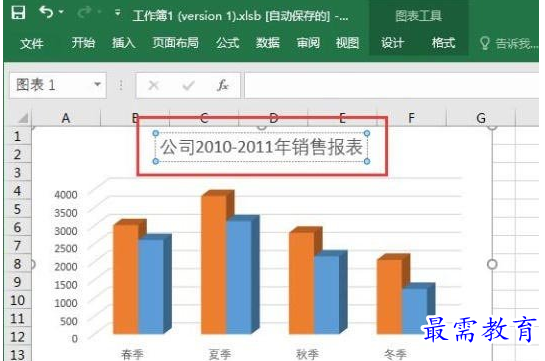Open the chart tools 设计 tab
This screenshot has height=361, width=545.
(x=392, y=43)
